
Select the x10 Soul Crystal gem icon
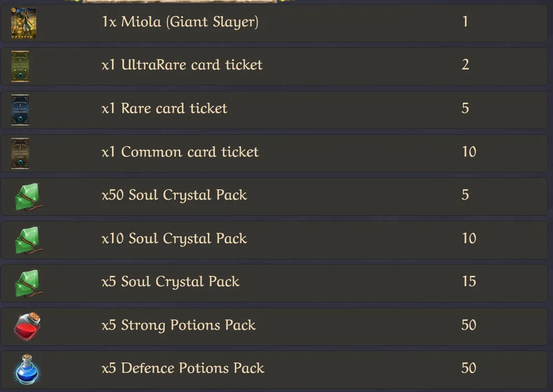28,240
